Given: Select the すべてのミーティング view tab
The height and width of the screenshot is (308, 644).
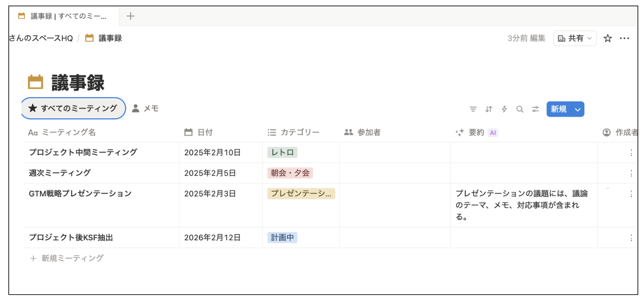Looking at the screenshot, I should tap(73, 108).
